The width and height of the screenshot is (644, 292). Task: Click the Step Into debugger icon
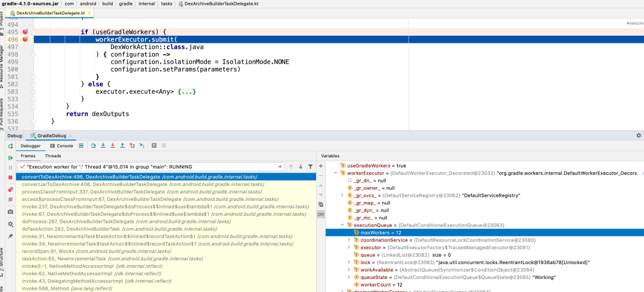click(103, 145)
